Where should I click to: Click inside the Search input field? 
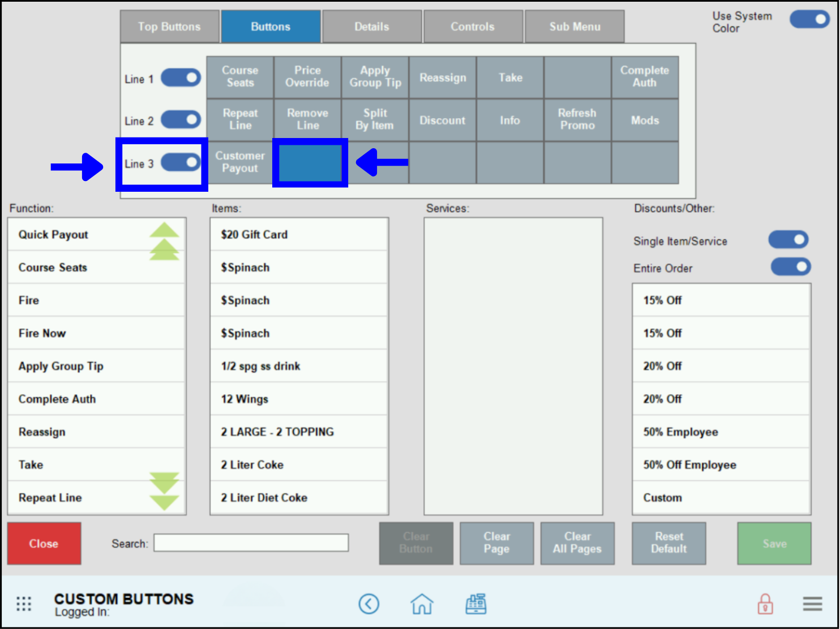[x=251, y=542]
